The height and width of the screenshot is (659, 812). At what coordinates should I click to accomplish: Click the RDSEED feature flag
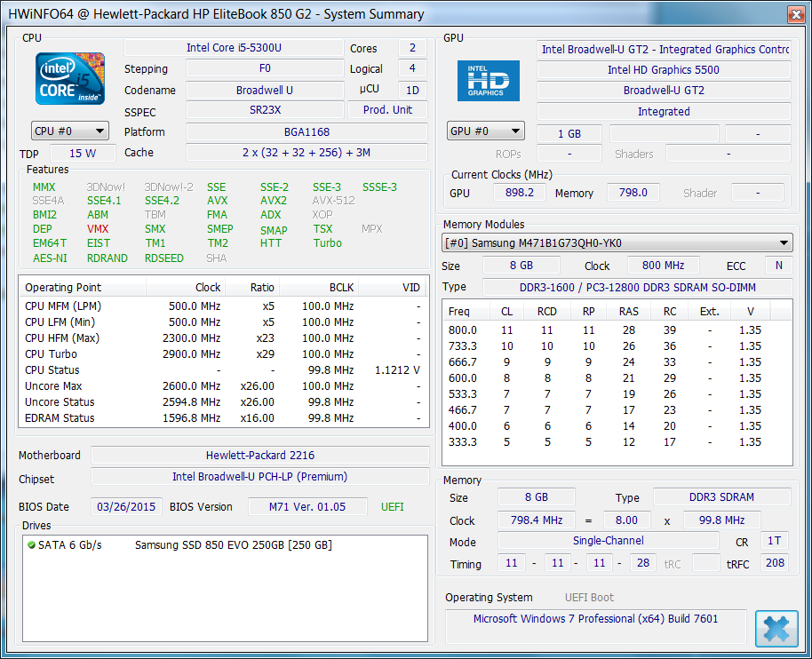click(x=164, y=258)
